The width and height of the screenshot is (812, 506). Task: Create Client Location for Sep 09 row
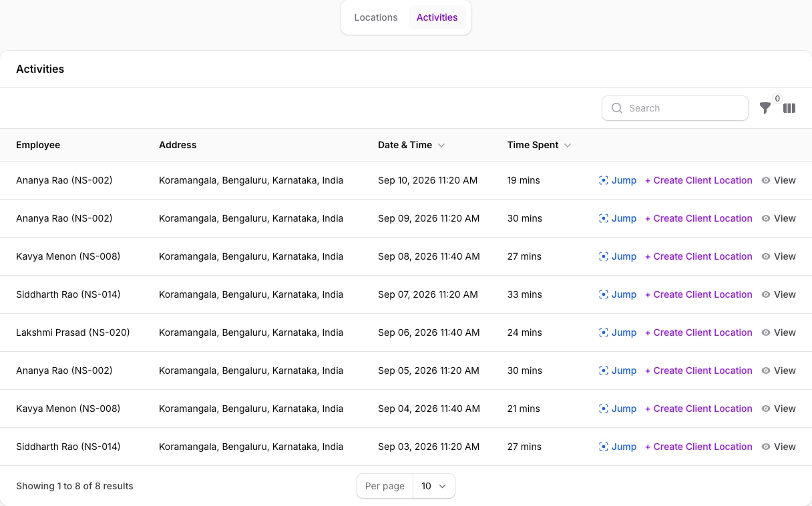(698, 218)
